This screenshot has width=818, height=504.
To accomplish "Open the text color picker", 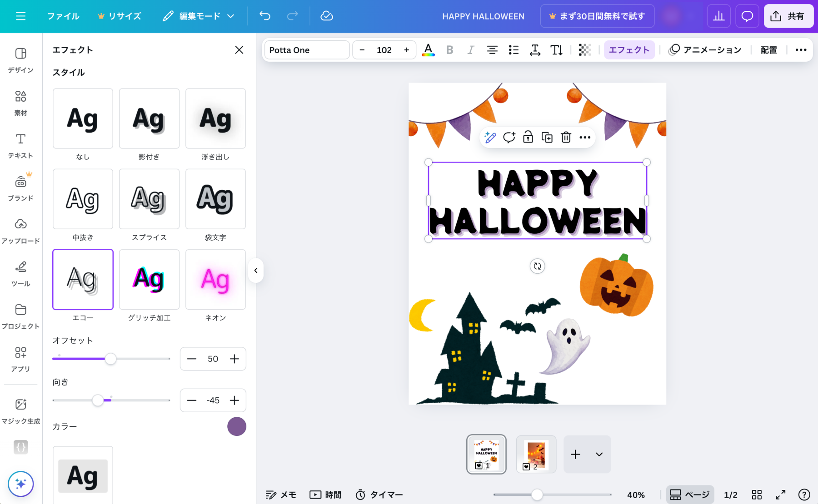I will 428,50.
